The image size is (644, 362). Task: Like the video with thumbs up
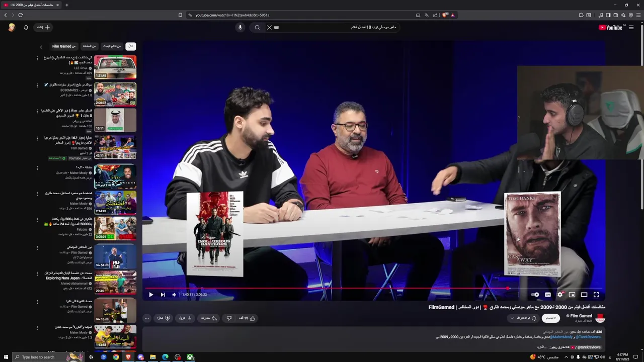click(247, 318)
